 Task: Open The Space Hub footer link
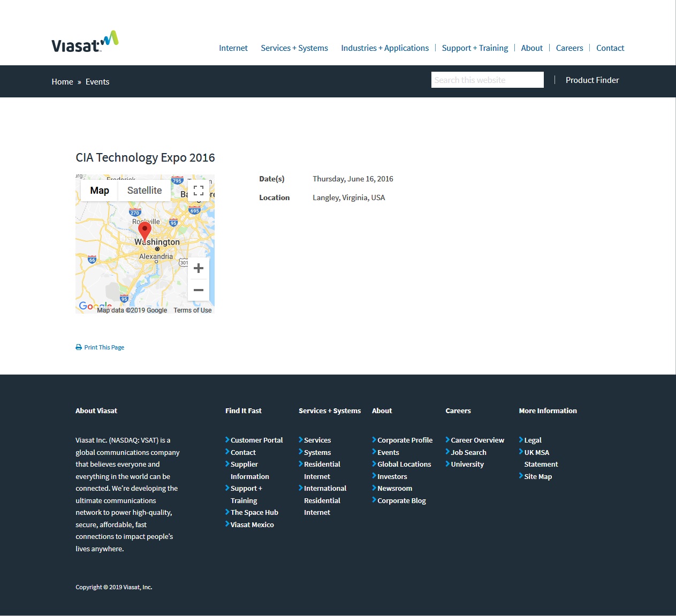coord(254,513)
